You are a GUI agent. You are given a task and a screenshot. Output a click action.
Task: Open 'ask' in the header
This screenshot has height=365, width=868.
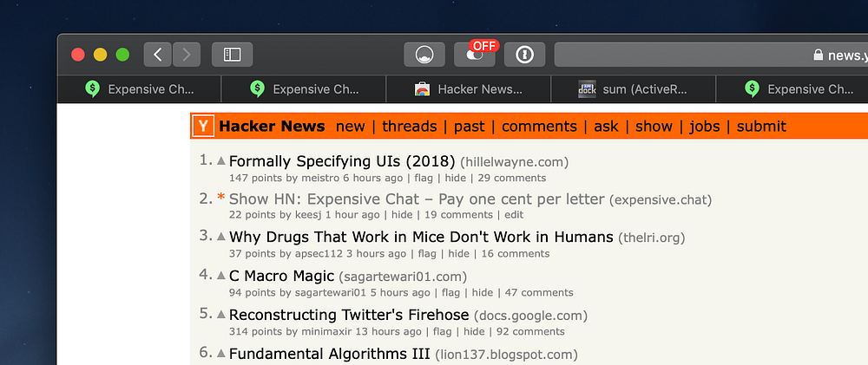click(606, 127)
